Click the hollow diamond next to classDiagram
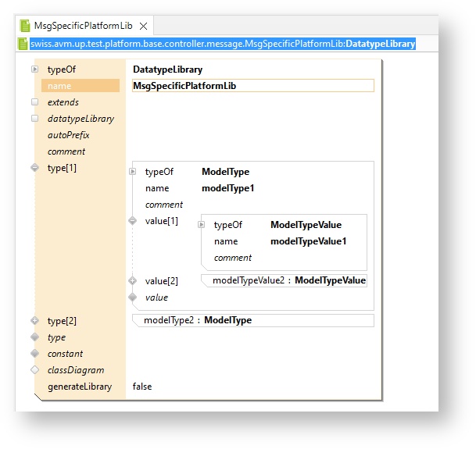The image size is (476, 449). pyautogui.click(x=34, y=370)
